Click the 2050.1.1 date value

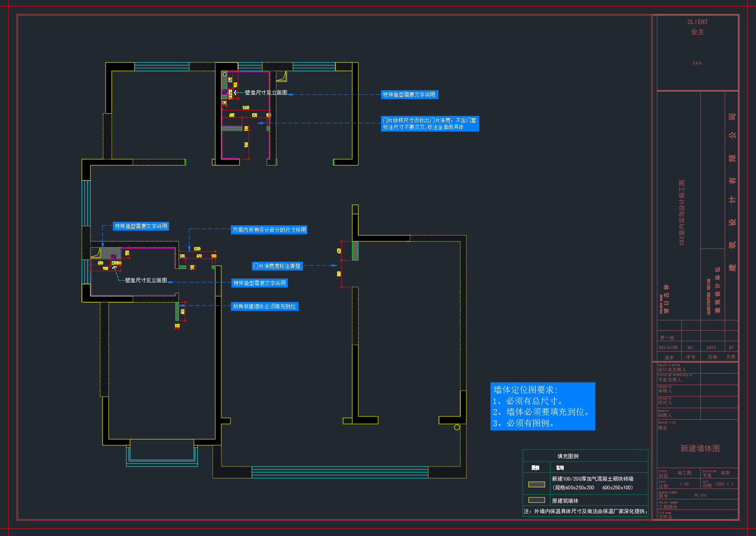coord(724,484)
